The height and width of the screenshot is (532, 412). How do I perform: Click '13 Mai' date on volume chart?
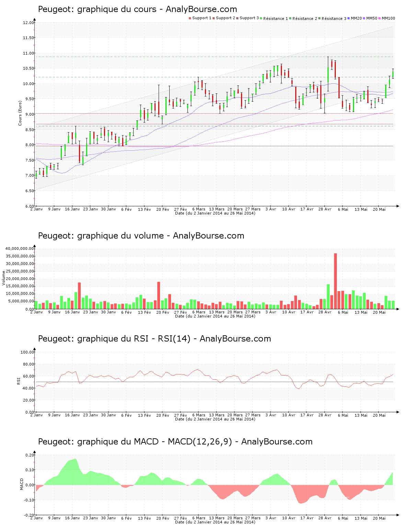click(x=361, y=312)
